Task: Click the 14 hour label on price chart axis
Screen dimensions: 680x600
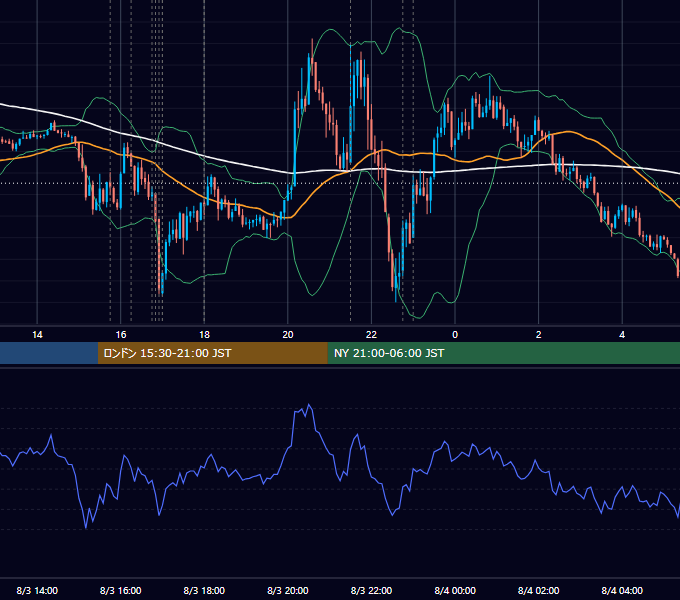Action: [x=37, y=335]
